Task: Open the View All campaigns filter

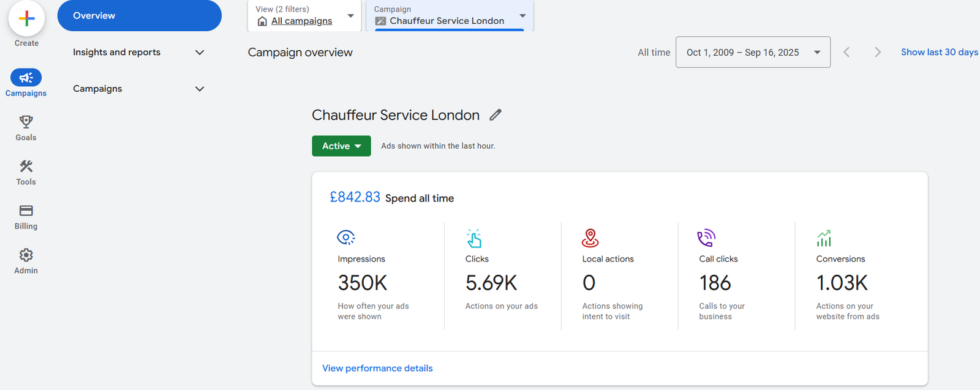Action: (x=304, y=16)
